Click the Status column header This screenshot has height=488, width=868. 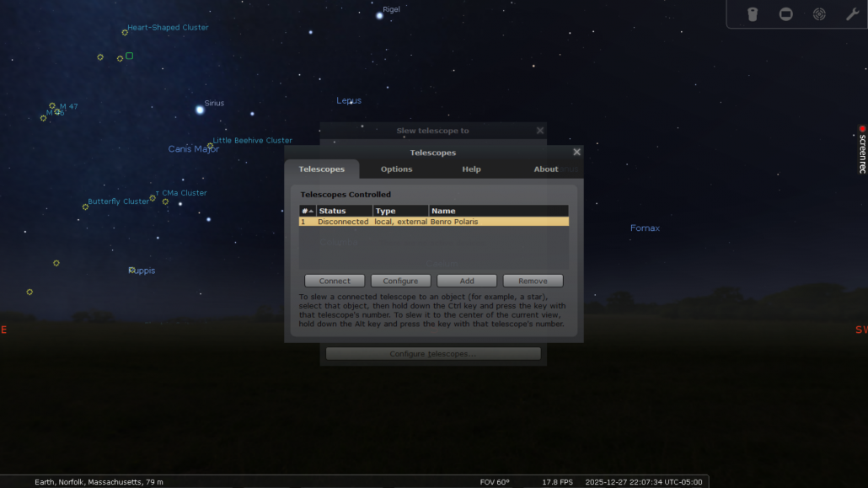coord(344,211)
